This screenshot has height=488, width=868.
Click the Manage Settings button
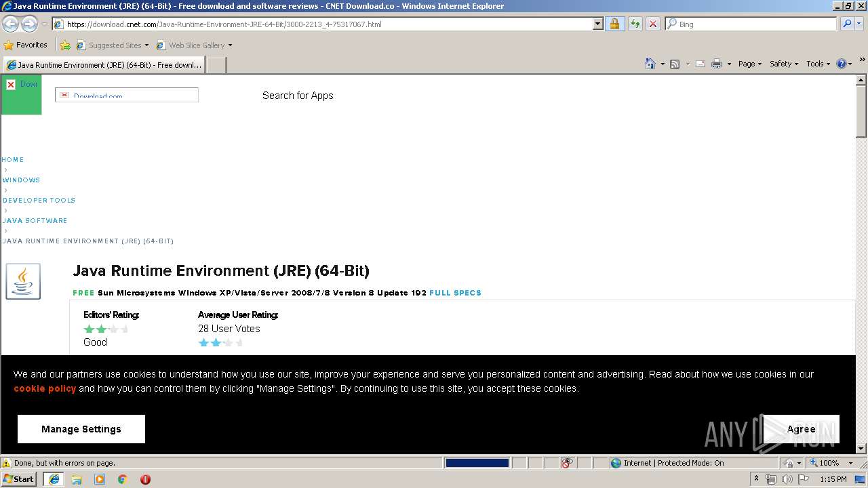81,429
